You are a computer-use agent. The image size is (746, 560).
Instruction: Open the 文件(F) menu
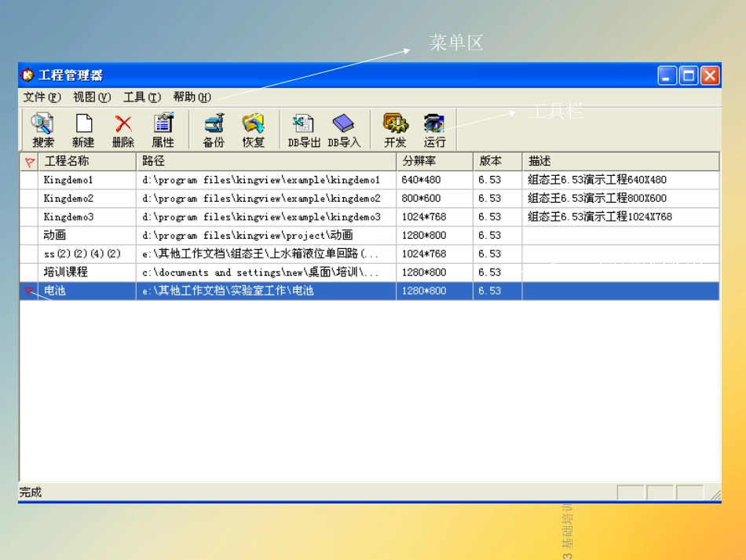pos(42,97)
